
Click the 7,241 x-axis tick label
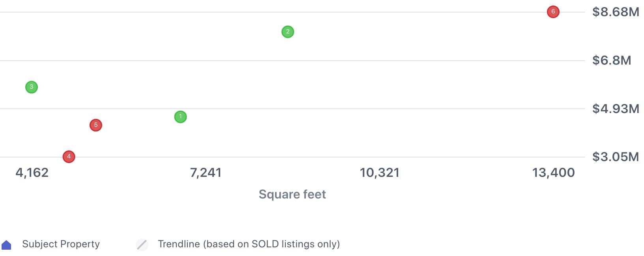[206, 173]
